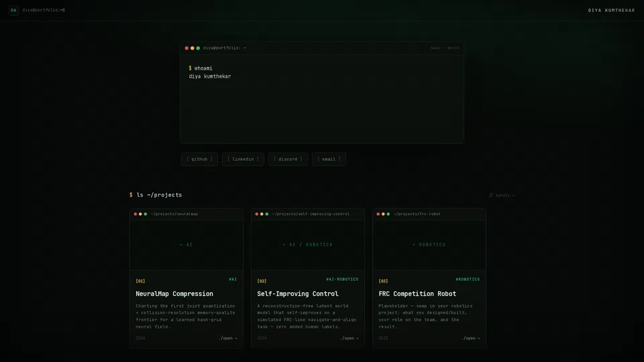Click yellow dot in main terminal window
The width and height of the screenshot is (644, 362).
193,48
